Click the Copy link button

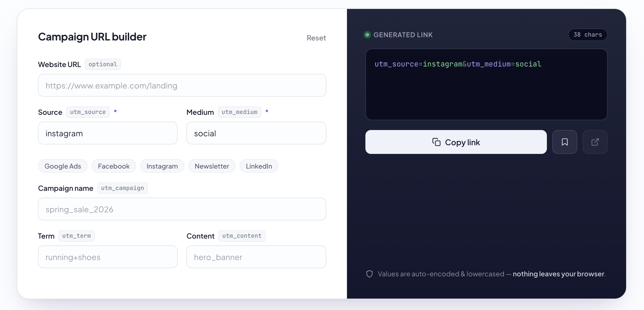(456, 142)
